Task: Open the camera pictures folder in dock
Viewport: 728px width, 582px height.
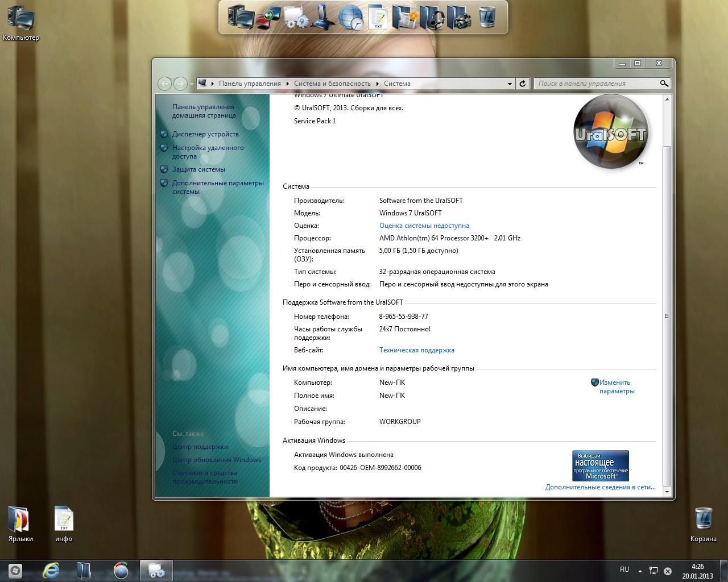Action: pos(460,17)
